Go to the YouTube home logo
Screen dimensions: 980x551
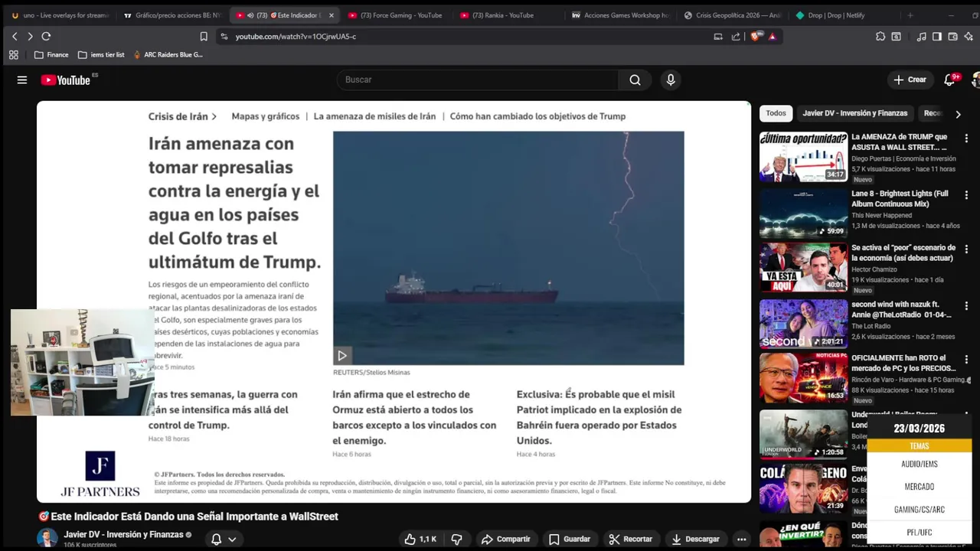point(66,80)
